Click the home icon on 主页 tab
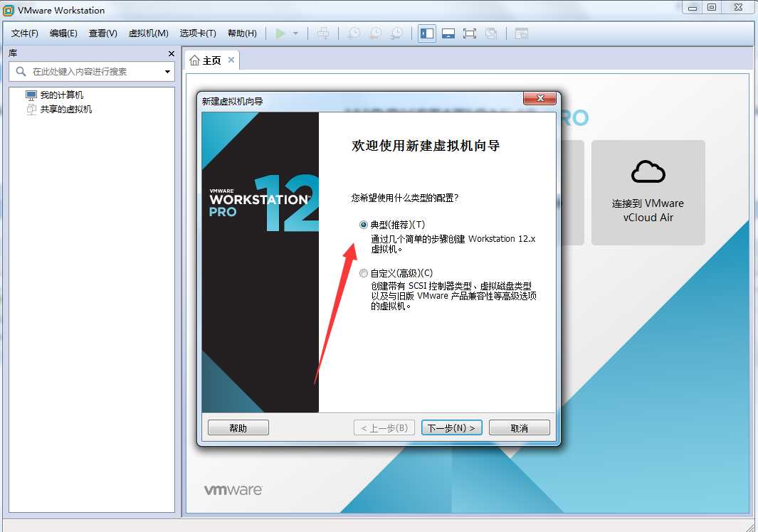Image resolution: width=758 pixels, height=532 pixels. (x=194, y=60)
